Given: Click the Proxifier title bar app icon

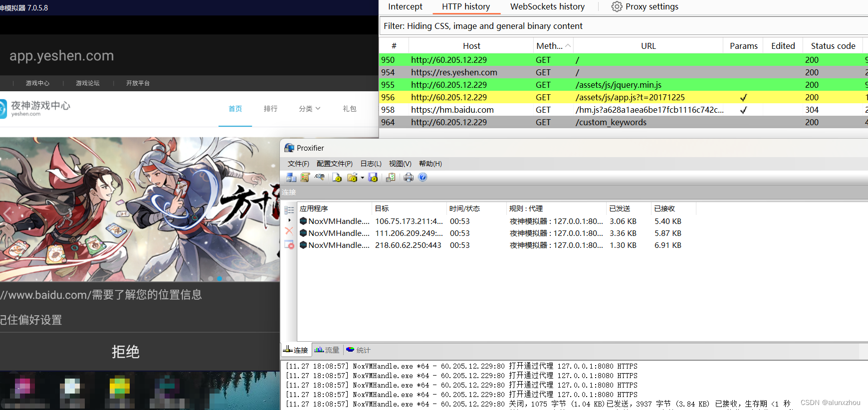Looking at the screenshot, I should (289, 148).
